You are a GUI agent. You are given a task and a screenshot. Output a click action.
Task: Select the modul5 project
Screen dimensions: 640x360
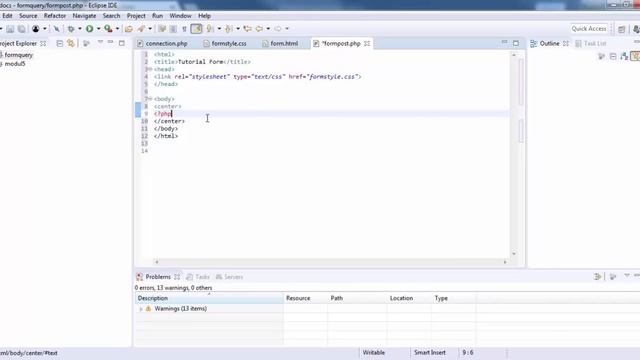tap(15, 64)
